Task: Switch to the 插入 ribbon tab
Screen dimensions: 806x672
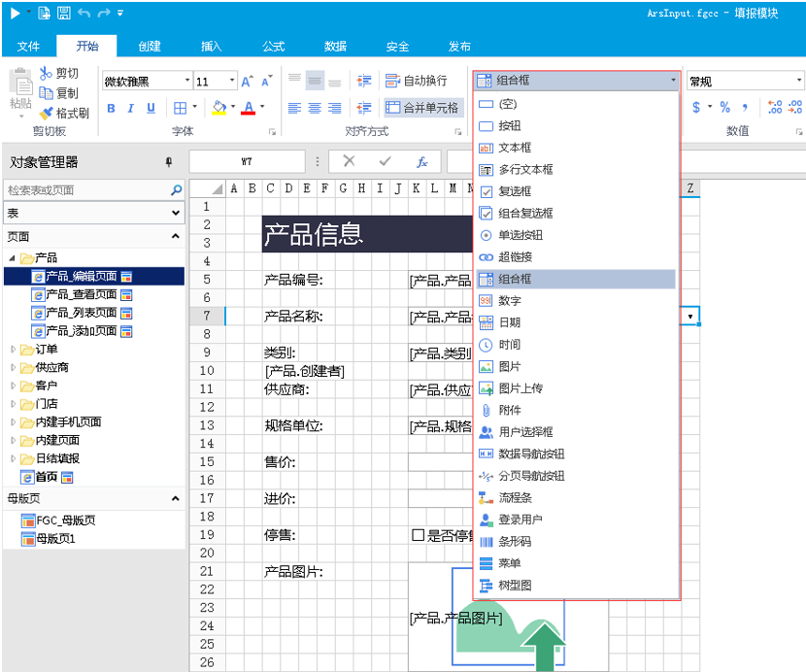Action: tap(211, 47)
